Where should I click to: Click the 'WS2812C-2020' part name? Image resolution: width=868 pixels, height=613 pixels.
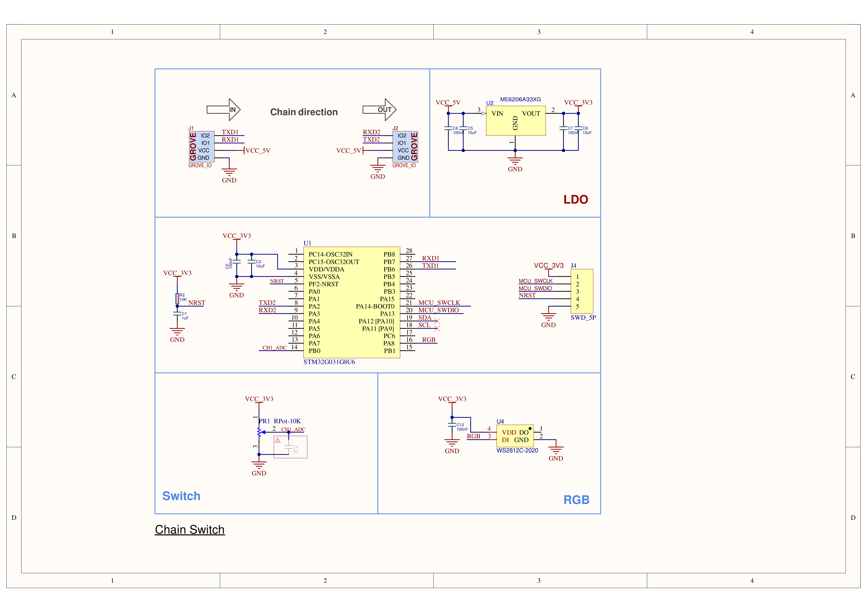517,451
